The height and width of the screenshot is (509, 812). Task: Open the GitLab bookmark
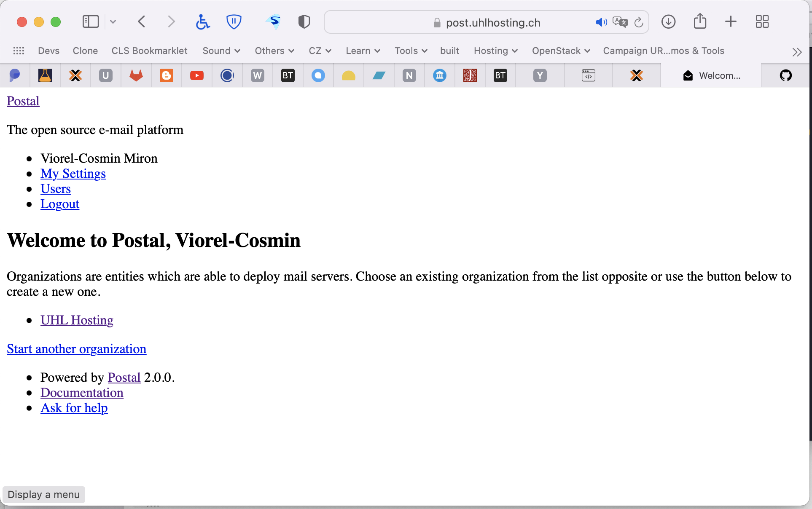pos(136,75)
